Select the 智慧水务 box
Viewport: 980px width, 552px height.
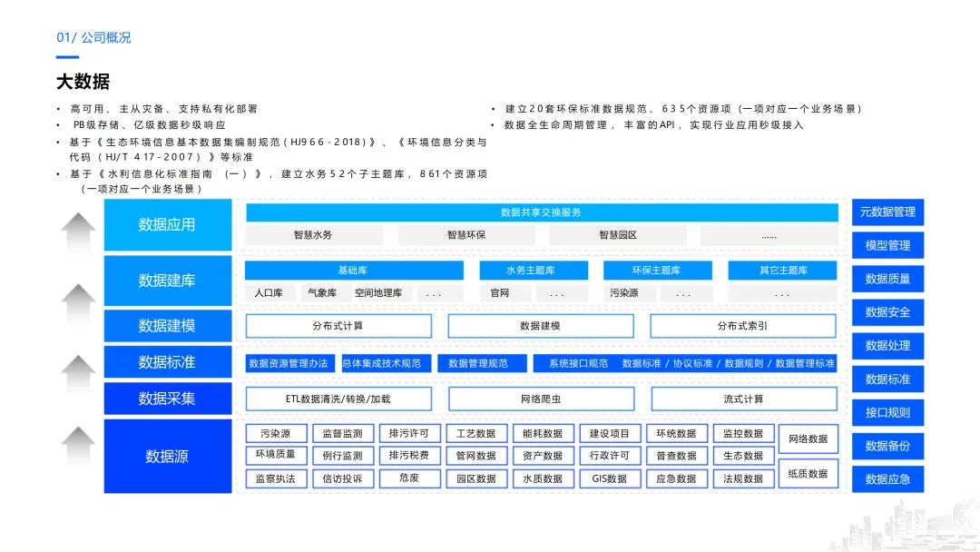click(313, 235)
